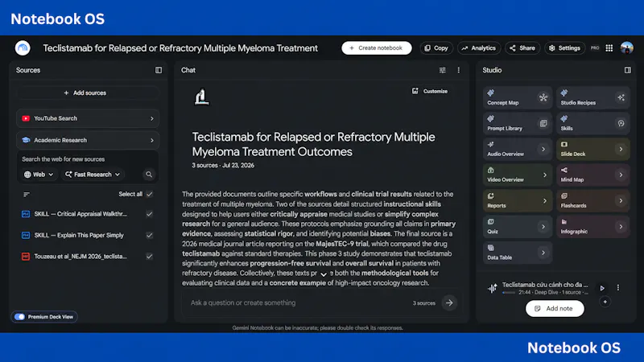Image resolution: width=644 pixels, height=362 pixels.
Task: Open Analytics from the header
Action: (x=479, y=48)
